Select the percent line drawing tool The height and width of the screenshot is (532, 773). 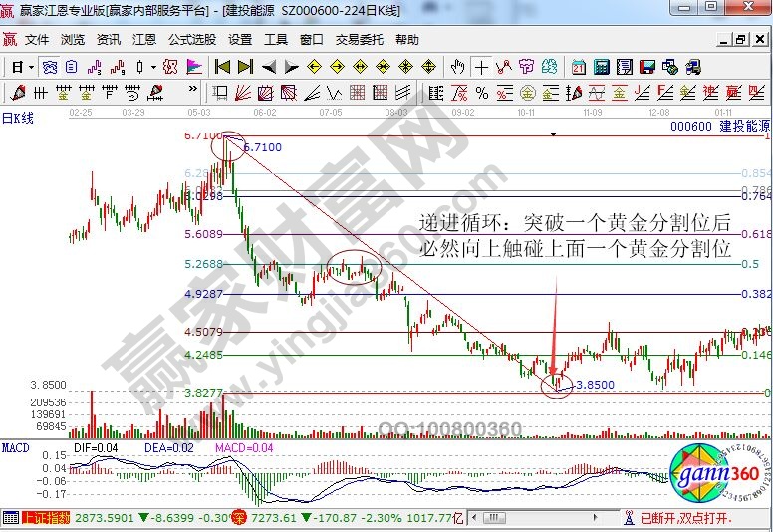tap(482, 93)
